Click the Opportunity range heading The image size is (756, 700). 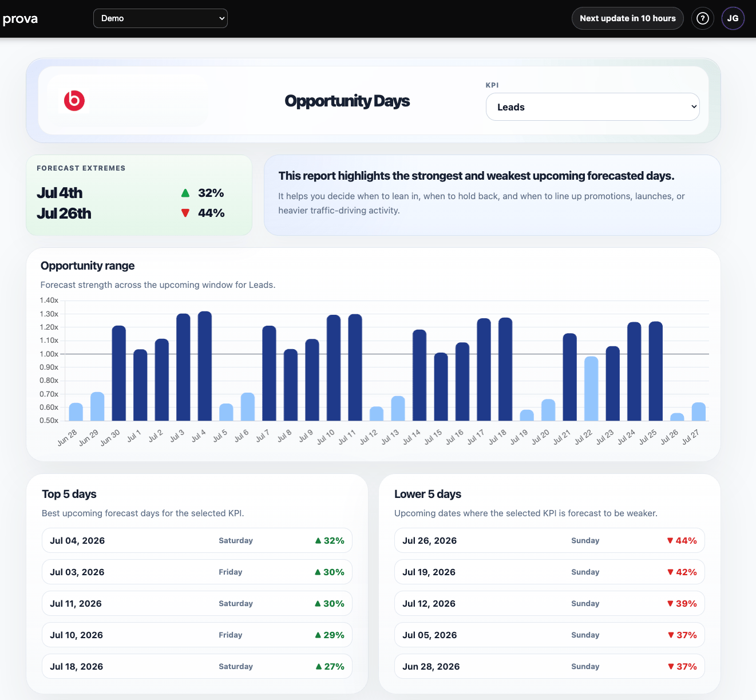88,266
